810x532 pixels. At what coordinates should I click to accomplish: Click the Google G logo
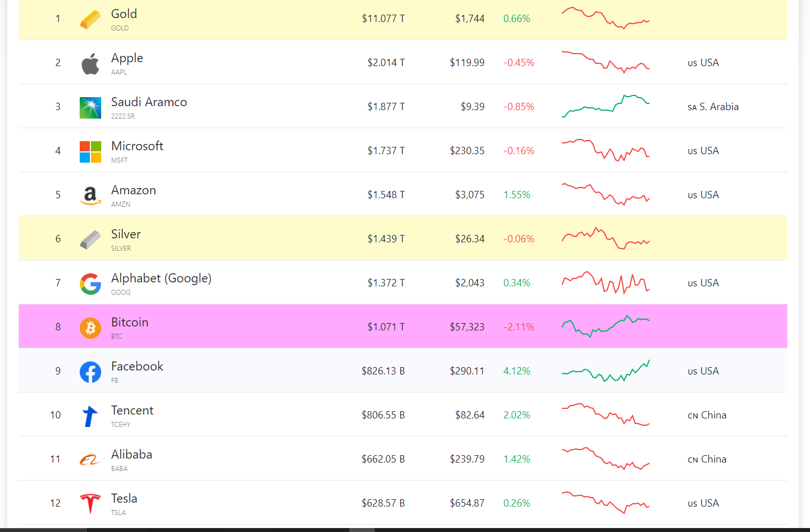coord(90,284)
